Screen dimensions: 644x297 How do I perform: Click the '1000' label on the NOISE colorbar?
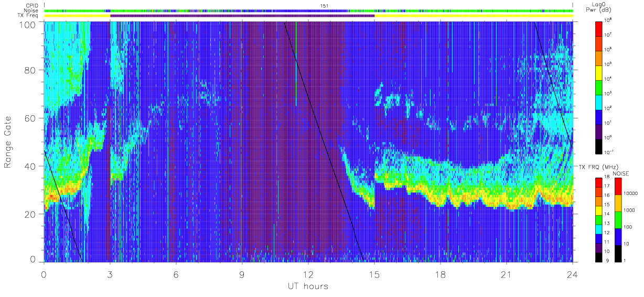click(628, 210)
